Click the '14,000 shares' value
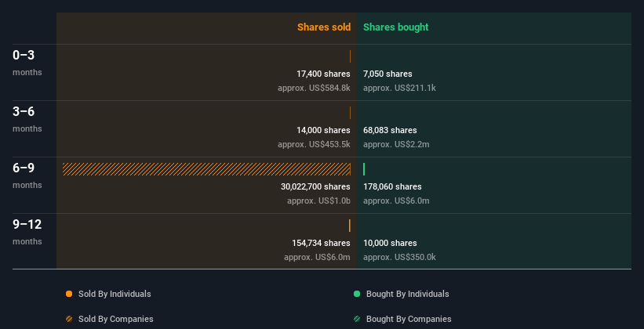Viewport: 644px width, 329px height. (x=323, y=130)
